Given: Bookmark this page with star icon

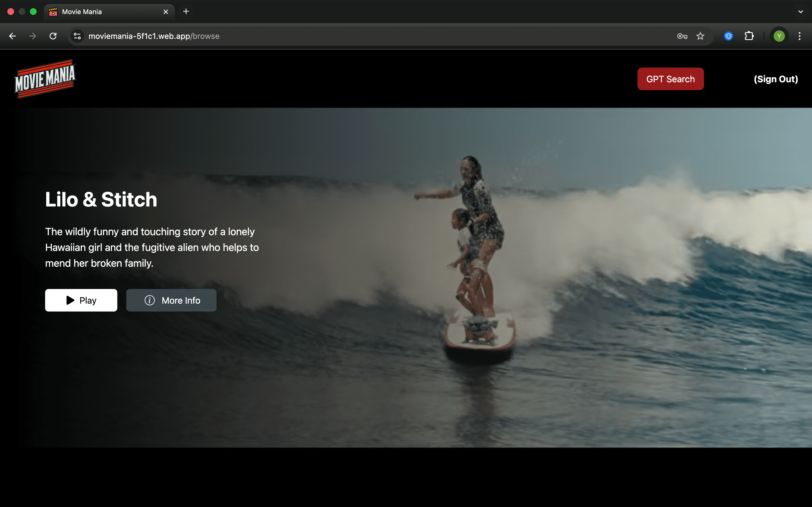Looking at the screenshot, I should click(700, 36).
